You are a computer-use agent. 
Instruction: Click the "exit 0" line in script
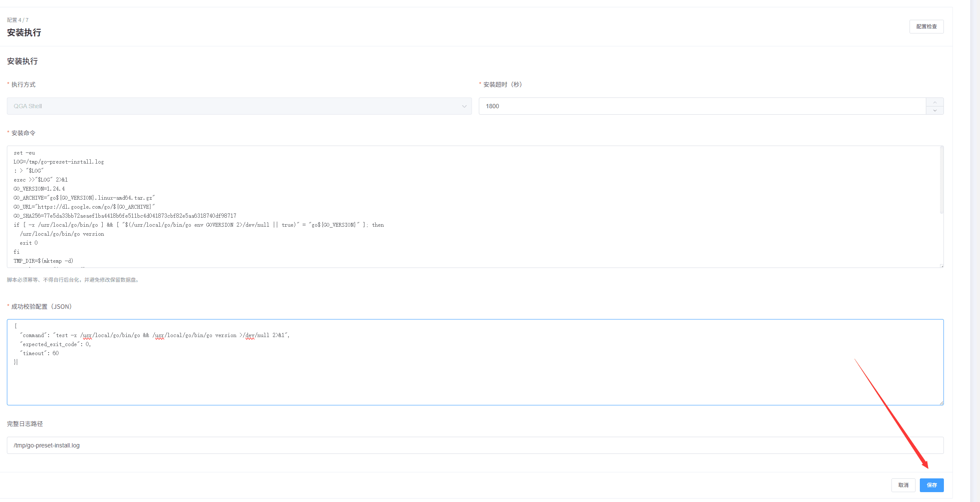point(29,243)
